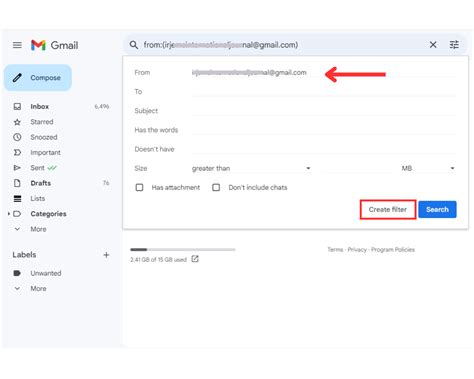Click the magnifier search icon in search bar
This screenshot has height=379, width=474.
point(134,45)
